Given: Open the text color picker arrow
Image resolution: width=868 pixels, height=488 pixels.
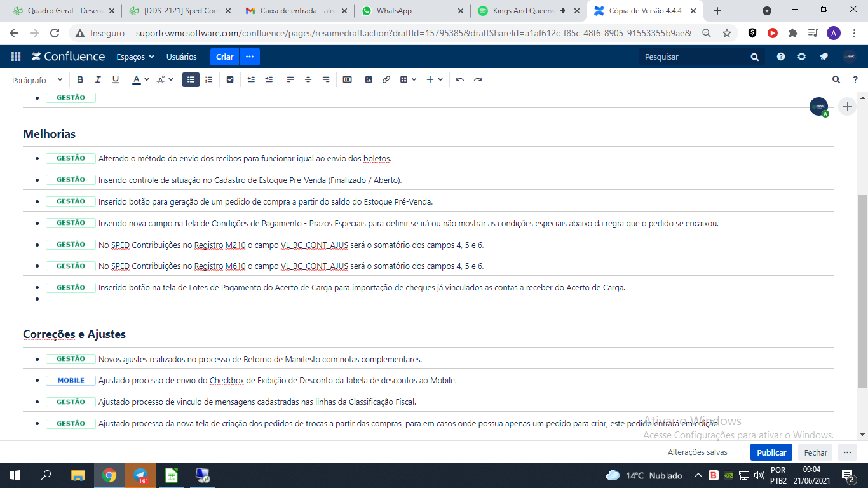Looking at the screenshot, I should 147,79.
